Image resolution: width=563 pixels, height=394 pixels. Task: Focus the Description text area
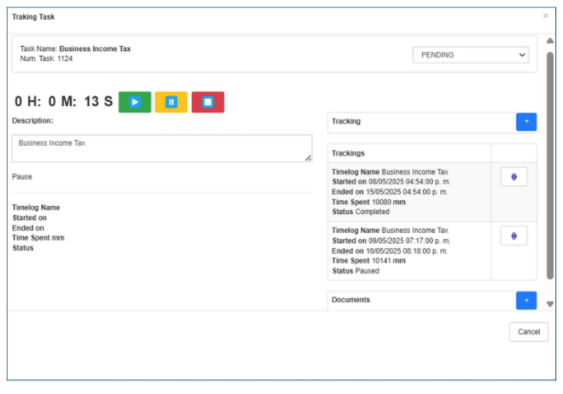162,148
